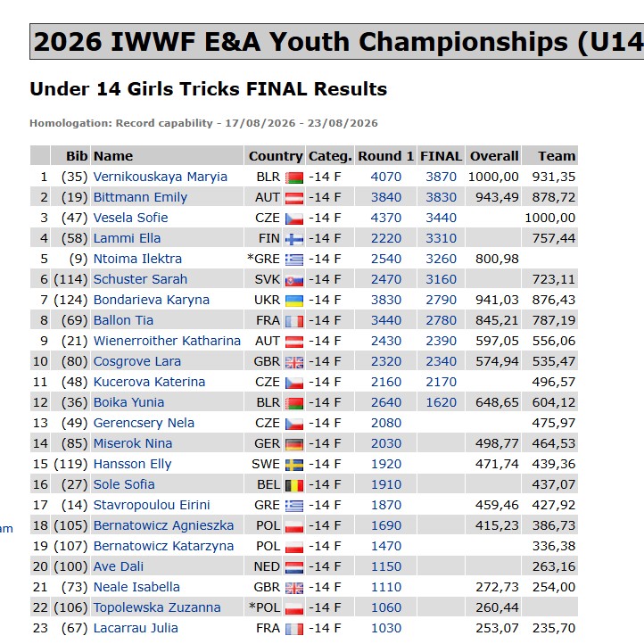Image resolution: width=644 pixels, height=644 pixels.
Task: Open Vesela Sofie's Round 1 score 4370
Action: (385, 218)
